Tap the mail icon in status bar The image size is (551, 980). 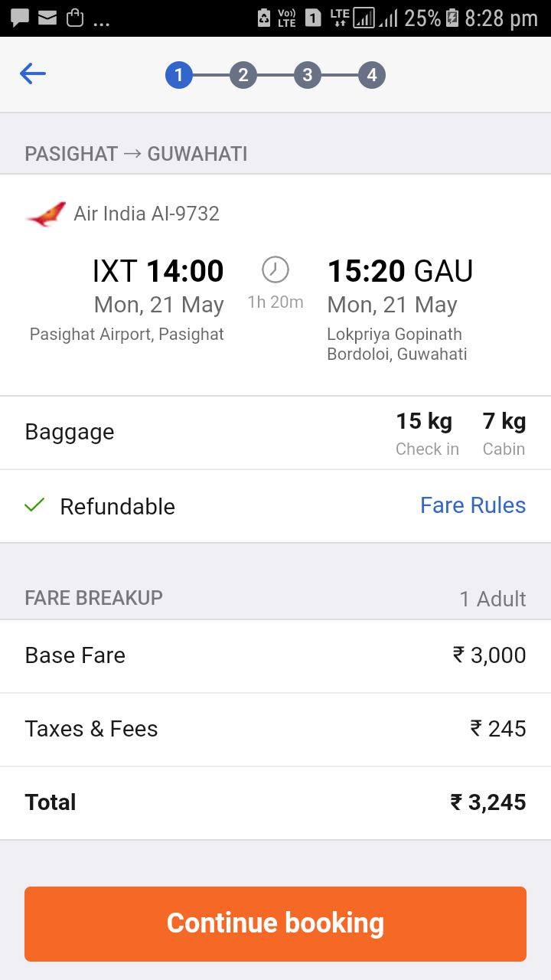pyautogui.click(x=47, y=17)
